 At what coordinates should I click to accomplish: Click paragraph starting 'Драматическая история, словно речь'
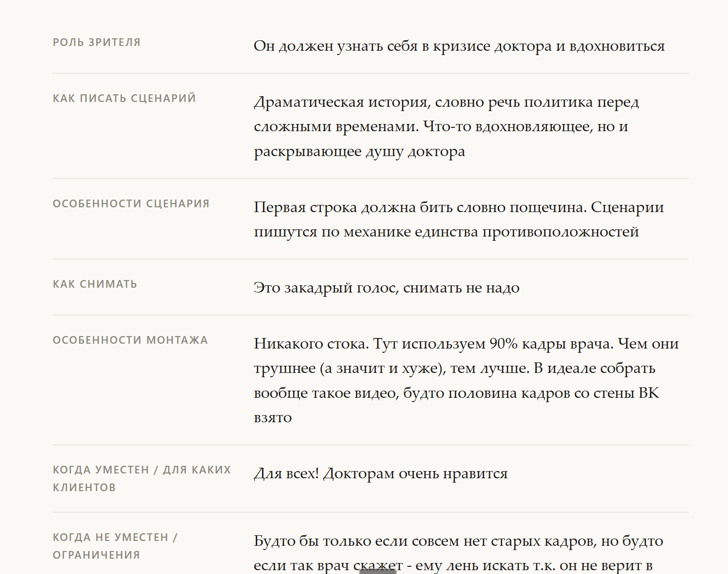coord(446,126)
